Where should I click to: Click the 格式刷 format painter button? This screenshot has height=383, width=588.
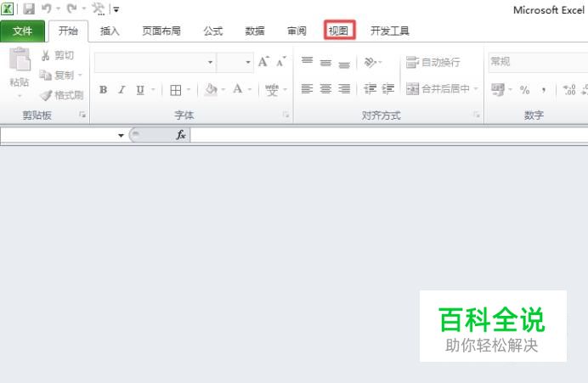tap(61, 96)
